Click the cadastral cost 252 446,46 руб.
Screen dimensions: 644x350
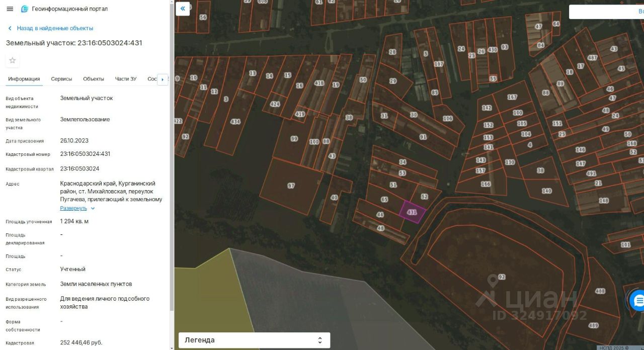click(81, 342)
